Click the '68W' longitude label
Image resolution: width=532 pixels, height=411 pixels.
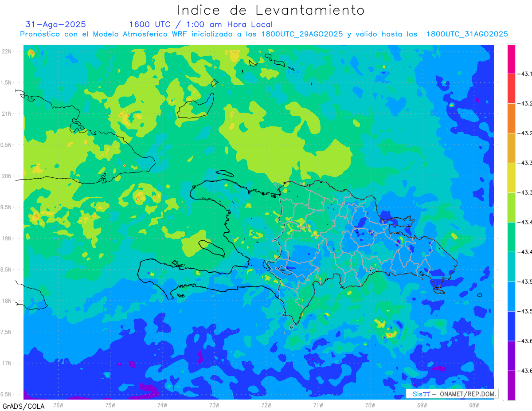(474, 405)
